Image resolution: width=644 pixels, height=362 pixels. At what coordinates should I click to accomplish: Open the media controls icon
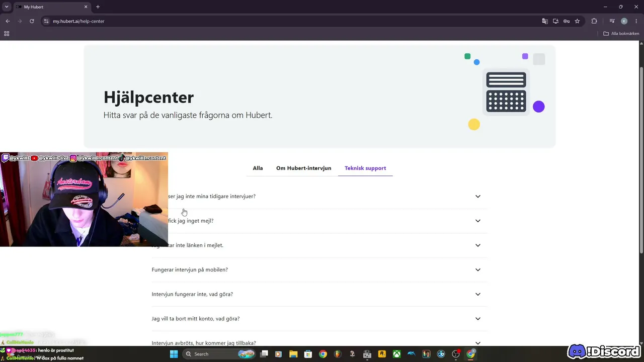(612, 21)
